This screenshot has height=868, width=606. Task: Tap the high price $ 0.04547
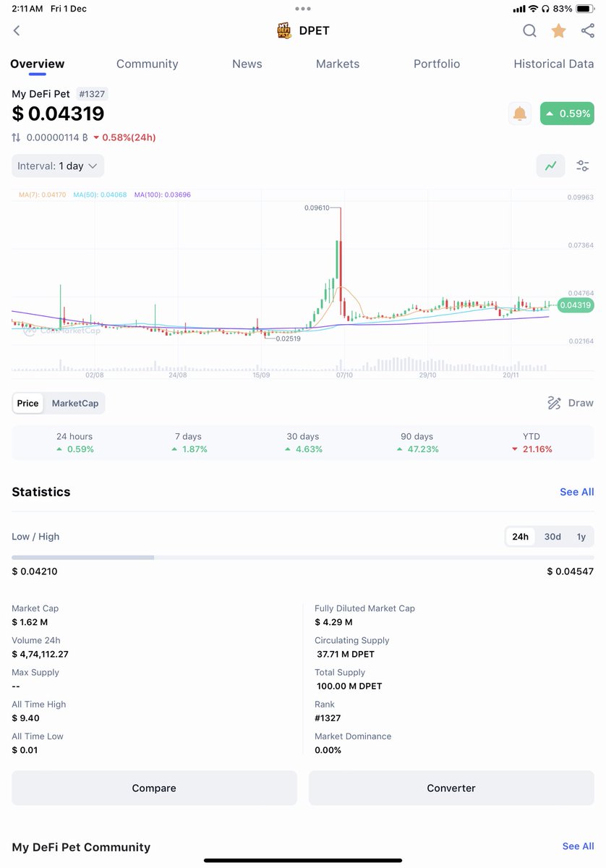571,571
